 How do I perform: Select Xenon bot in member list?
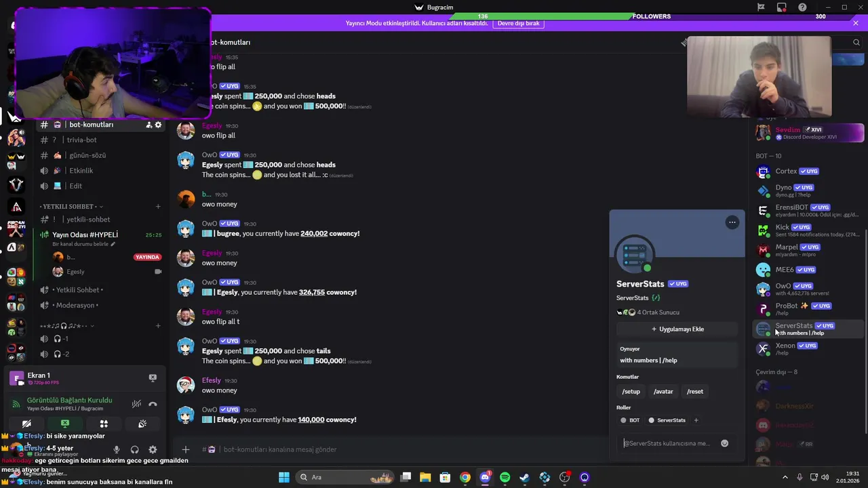pos(807,349)
